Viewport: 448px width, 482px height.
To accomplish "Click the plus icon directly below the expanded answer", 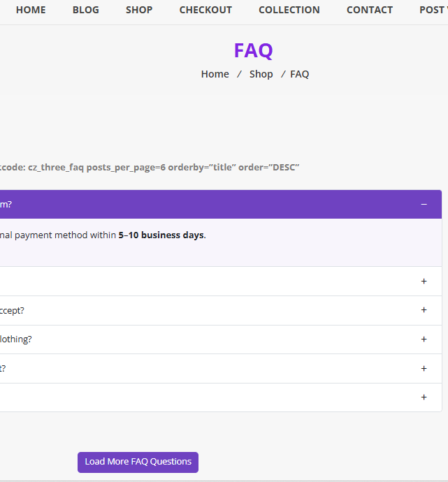I will pos(424,281).
